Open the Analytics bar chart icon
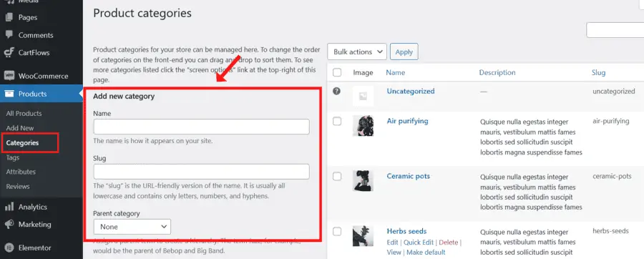The image size is (644, 259). (x=9, y=207)
